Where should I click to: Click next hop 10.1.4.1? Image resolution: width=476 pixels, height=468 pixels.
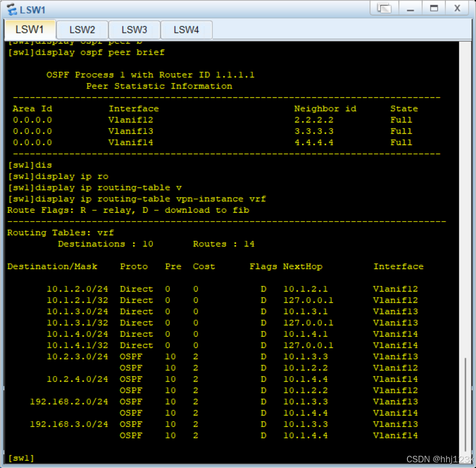click(306, 334)
